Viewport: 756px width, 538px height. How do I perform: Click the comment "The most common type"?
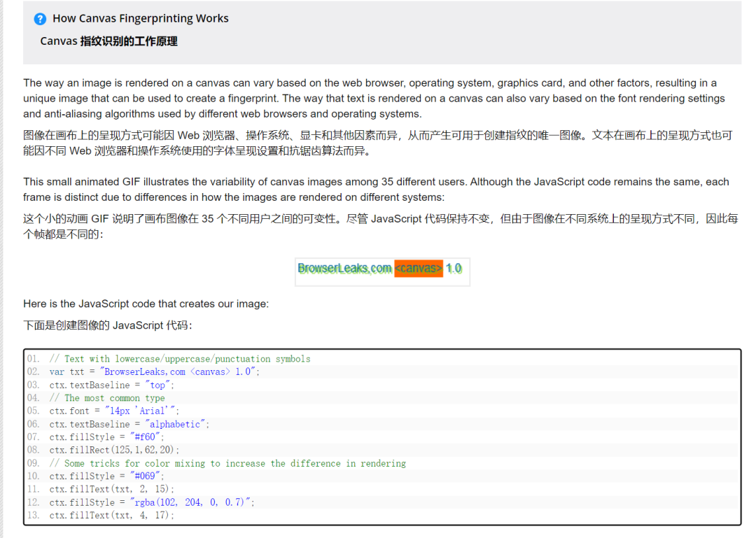pyautogui.click(x=107, y=398)
